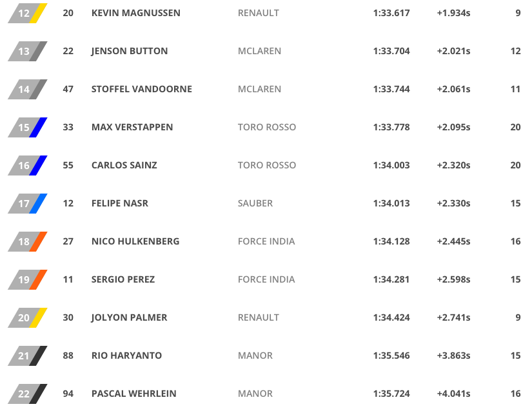This screenshot has width=532, height=411.
Task: Click the position 14 McLaren grey badge
Action: pyautogui.click(x=28, y=89)
